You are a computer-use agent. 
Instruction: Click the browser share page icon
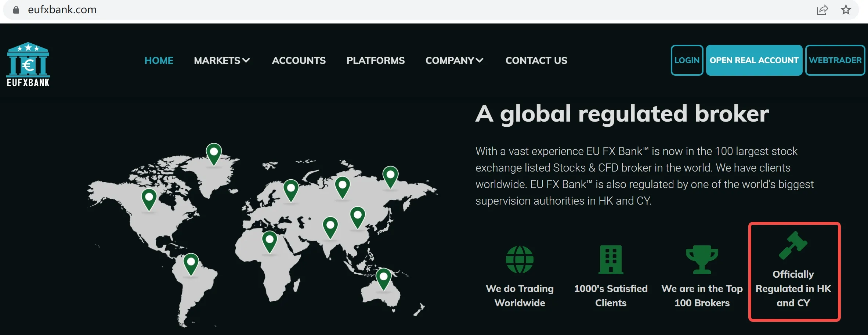[822, 10]
